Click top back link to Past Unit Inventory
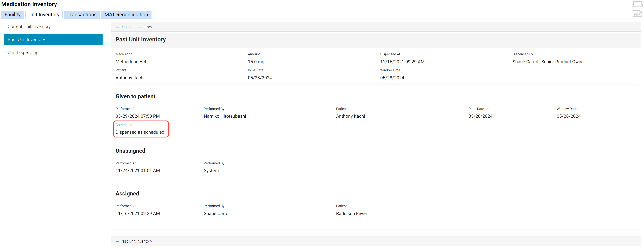Viewport: 644px width, 248px height. pyautogui.click(x=134, y=27)
